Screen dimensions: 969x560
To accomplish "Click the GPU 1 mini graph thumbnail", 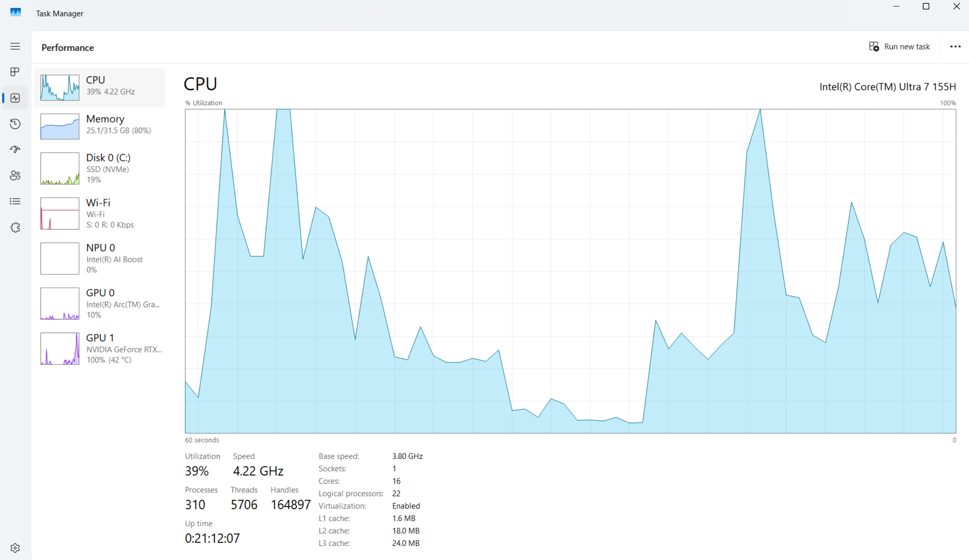I will point(60,348).
